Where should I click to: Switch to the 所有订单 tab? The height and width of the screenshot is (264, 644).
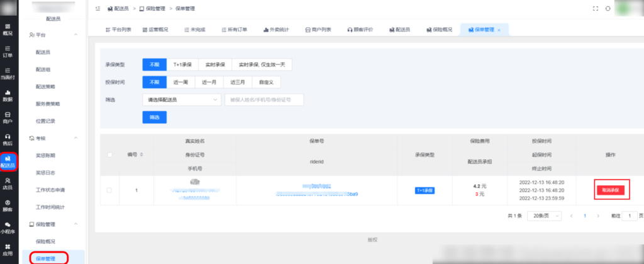(234, 30)
